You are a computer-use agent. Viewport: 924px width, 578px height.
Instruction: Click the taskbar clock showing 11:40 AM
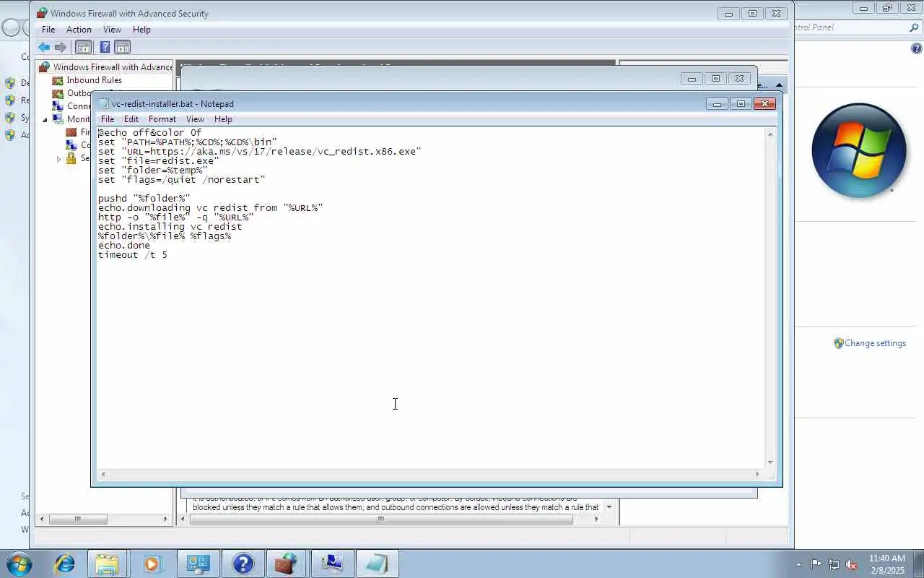tap(886, 564)
